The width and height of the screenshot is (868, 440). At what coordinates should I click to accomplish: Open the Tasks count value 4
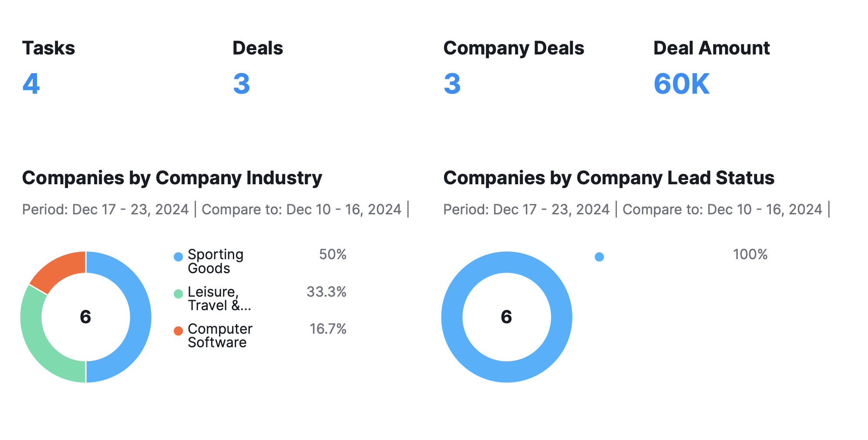click(31, 84)
